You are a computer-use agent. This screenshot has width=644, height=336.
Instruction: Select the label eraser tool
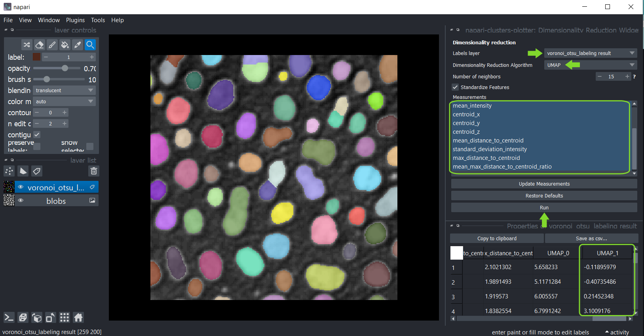39,45
